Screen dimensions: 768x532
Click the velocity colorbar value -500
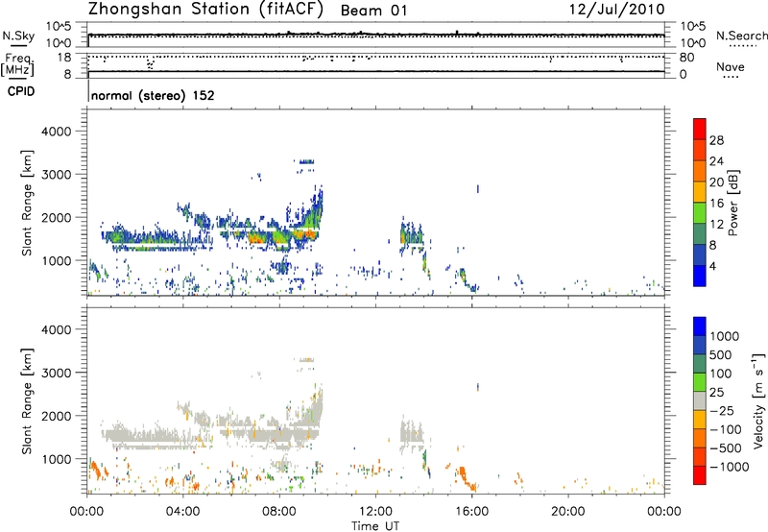[x=726, y=448]
